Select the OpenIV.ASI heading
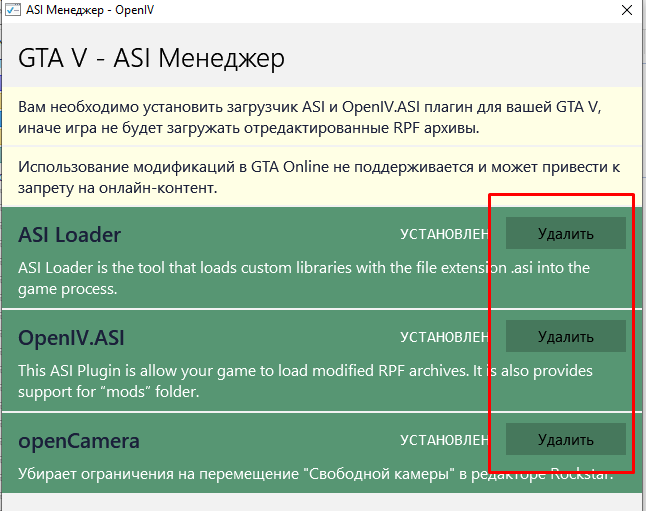646x511 pixels. pos(71,338)
